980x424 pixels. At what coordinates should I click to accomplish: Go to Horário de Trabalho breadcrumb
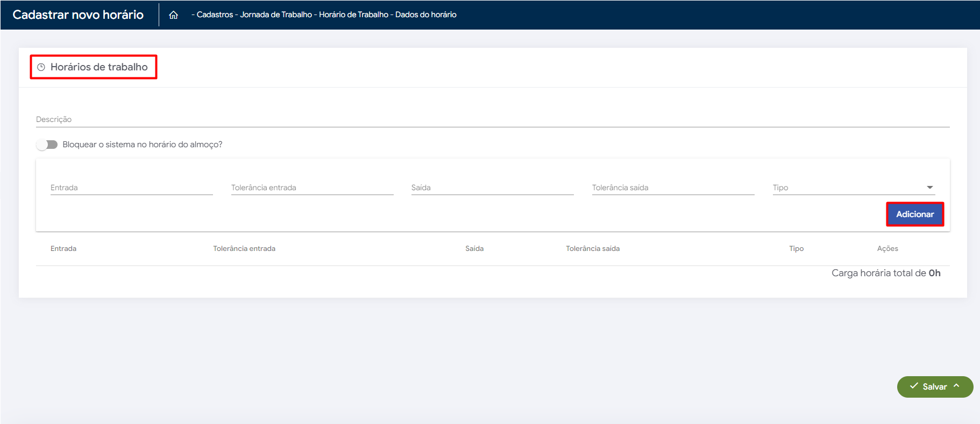(x=353, y=15)
